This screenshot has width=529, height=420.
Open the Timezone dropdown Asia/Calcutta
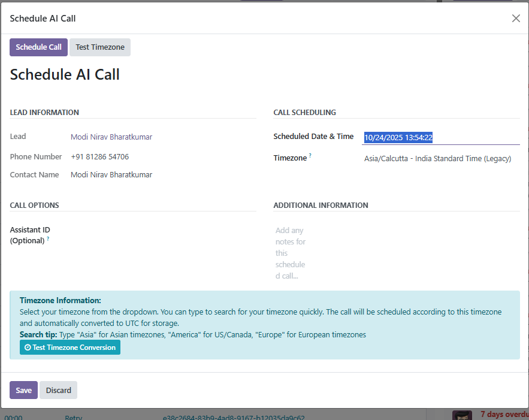coord(440,159)
